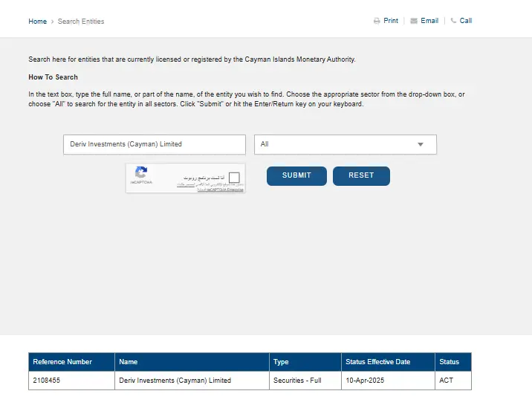Viewport: 532px width, 414px height.
Task: Click the Status column header
Action: [x=453, y=362]
